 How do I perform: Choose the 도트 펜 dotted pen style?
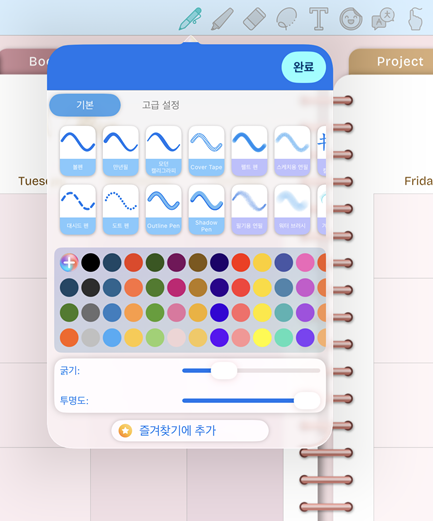pyautogui.click(x=121, y=209)
